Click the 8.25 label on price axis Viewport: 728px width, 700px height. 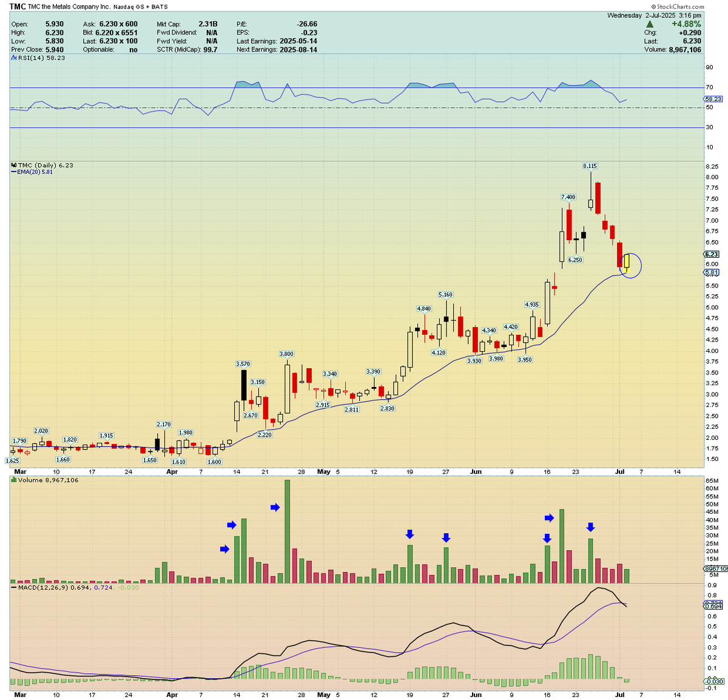(x=712, y=166)
